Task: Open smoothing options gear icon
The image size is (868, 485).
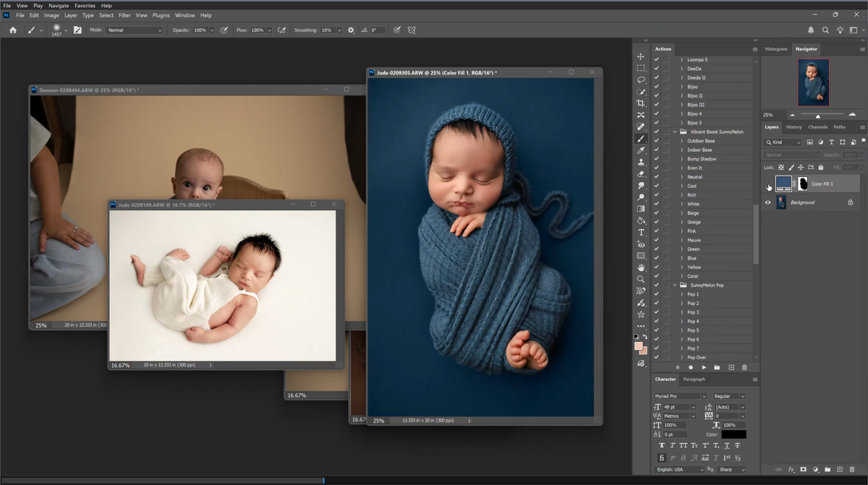Action: 352,30
